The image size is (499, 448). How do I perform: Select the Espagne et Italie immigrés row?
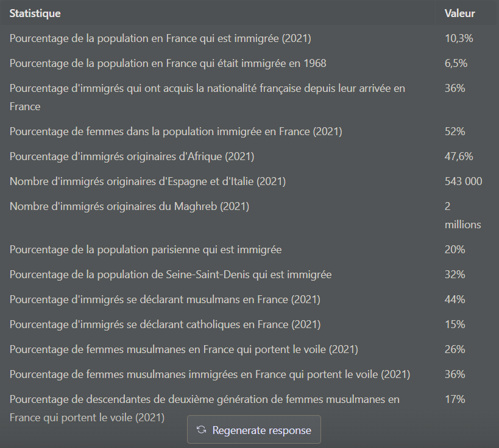(147, 181)
